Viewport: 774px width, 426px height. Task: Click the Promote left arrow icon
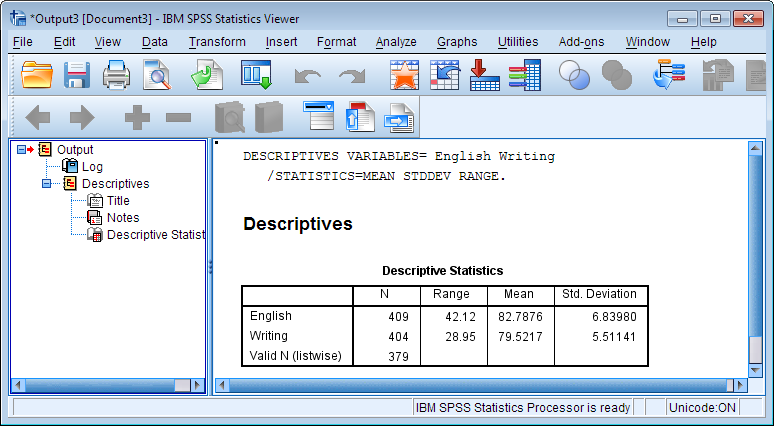click(38, 117)
